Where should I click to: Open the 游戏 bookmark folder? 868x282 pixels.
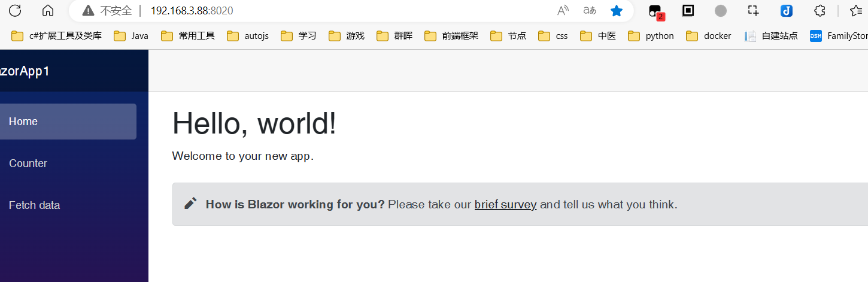tap(346, 36)
